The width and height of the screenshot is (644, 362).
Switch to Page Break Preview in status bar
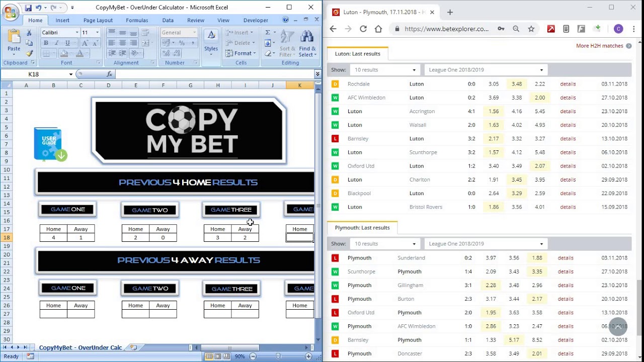(227, 356)
